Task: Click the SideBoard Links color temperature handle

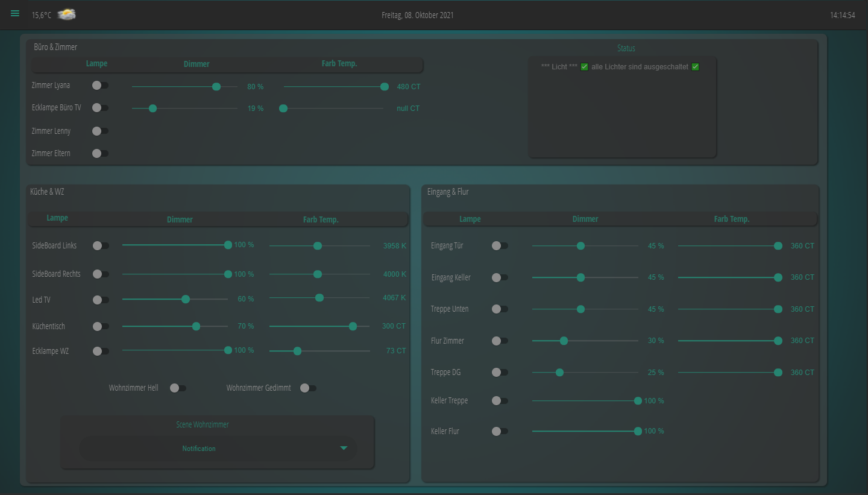Action: pos(318,245)
